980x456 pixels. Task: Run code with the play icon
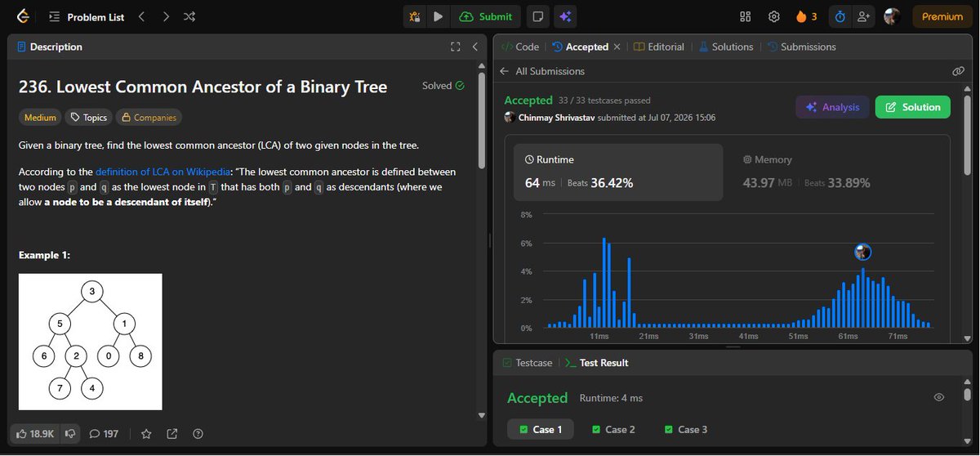click(x=439, y=16)
